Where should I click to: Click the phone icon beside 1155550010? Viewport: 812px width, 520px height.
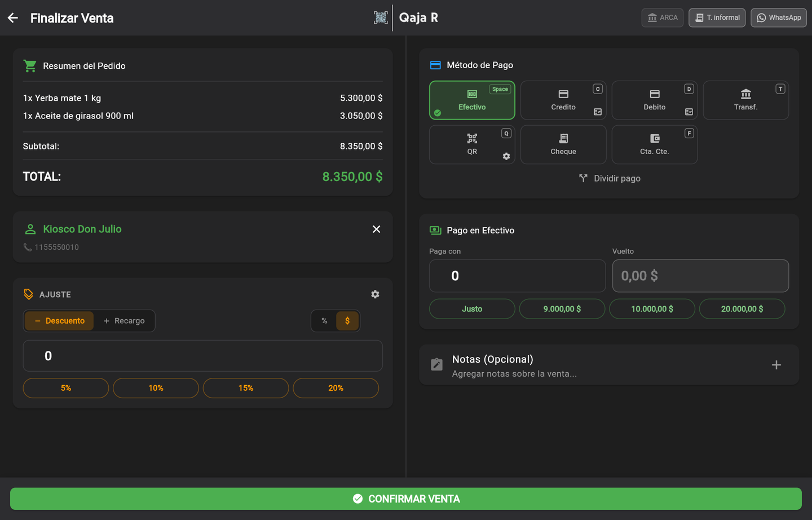[27, 247]
